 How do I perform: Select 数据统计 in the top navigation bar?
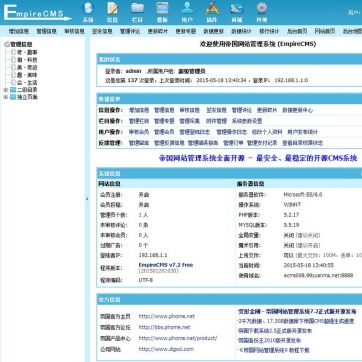tap(241, 31)
